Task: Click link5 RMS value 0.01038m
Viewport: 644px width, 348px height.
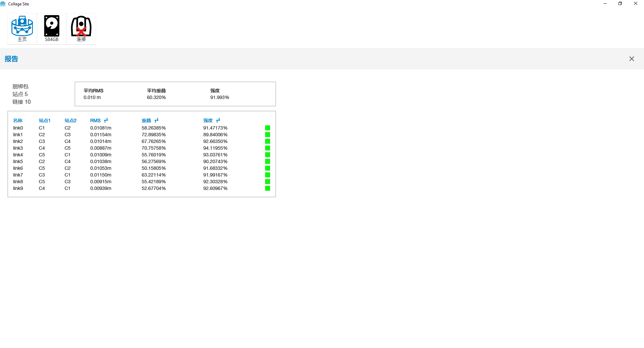Action: click(x=101, y=161)
